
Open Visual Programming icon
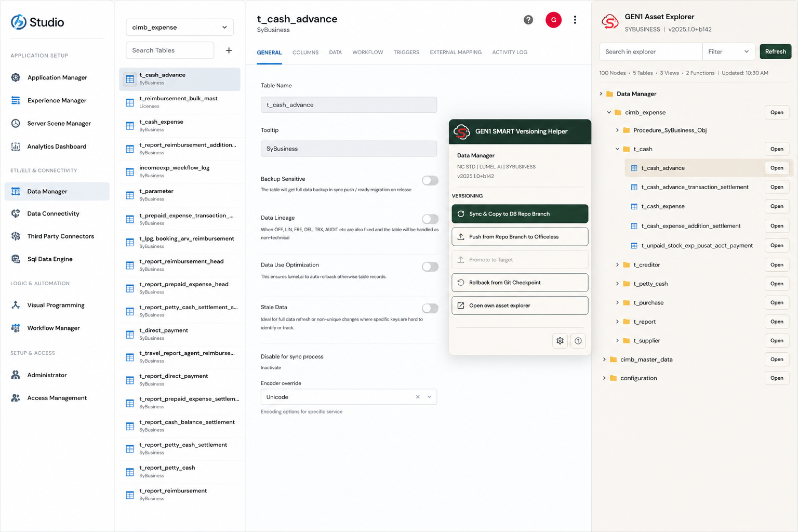(x=16, y=305)
